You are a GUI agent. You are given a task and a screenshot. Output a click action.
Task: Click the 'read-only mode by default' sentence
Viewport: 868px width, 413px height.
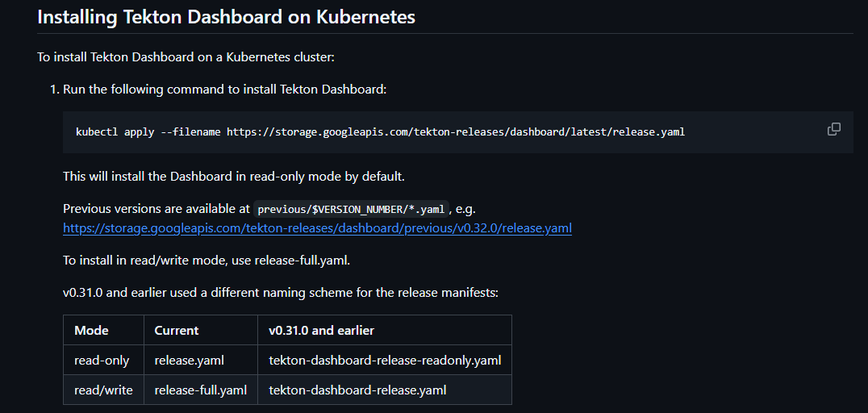click(234, 177)
